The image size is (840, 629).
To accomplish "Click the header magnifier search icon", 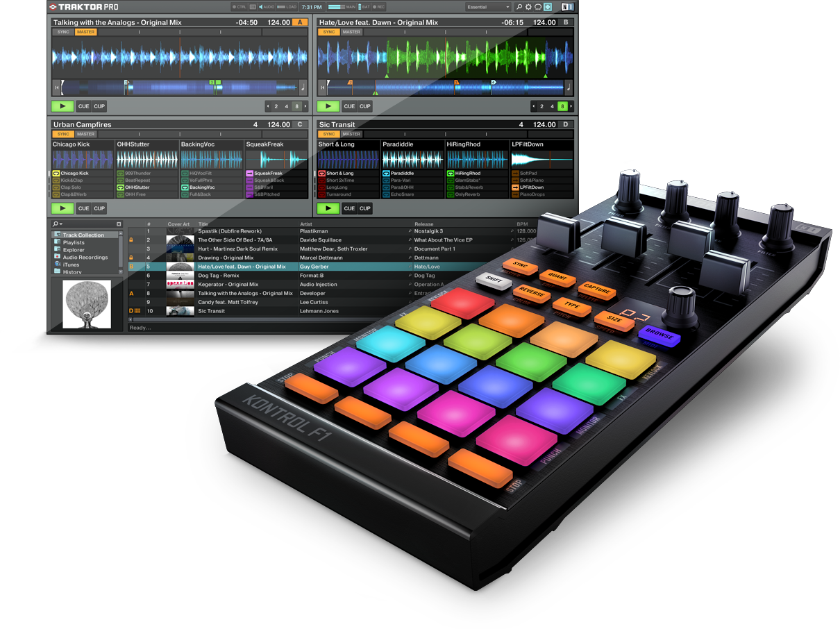I will click(519, 7).
